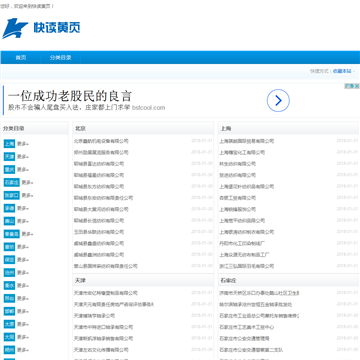The height and width of the screenshot is (360, 360).
Task: Open 石家庄市公安交通警察第二支队 listing
Action: click(251, 350)
